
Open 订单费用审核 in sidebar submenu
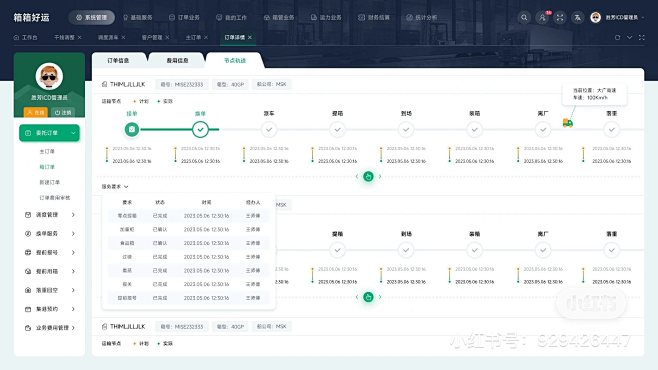coord(55,198)
